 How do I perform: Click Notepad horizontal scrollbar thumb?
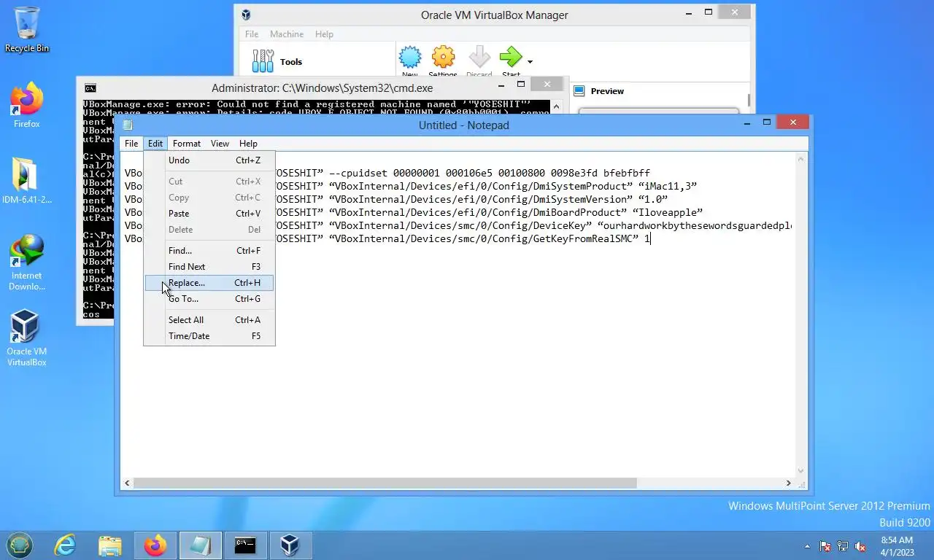coord(385,483)
